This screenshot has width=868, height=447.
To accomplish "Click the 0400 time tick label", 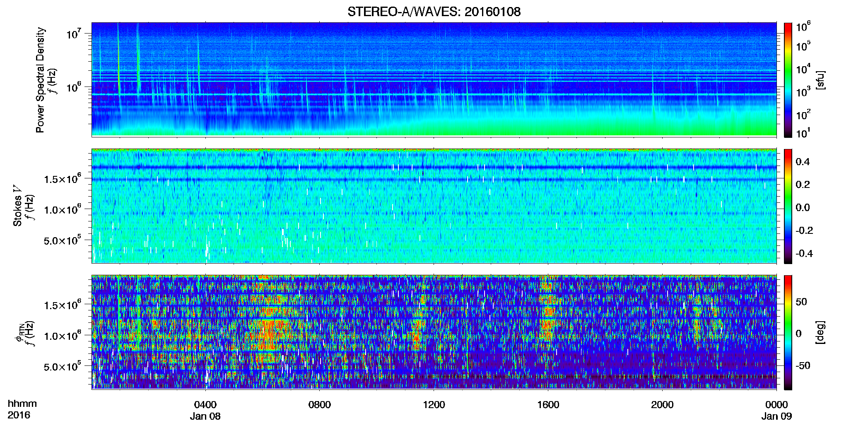I will coord(205,404).
